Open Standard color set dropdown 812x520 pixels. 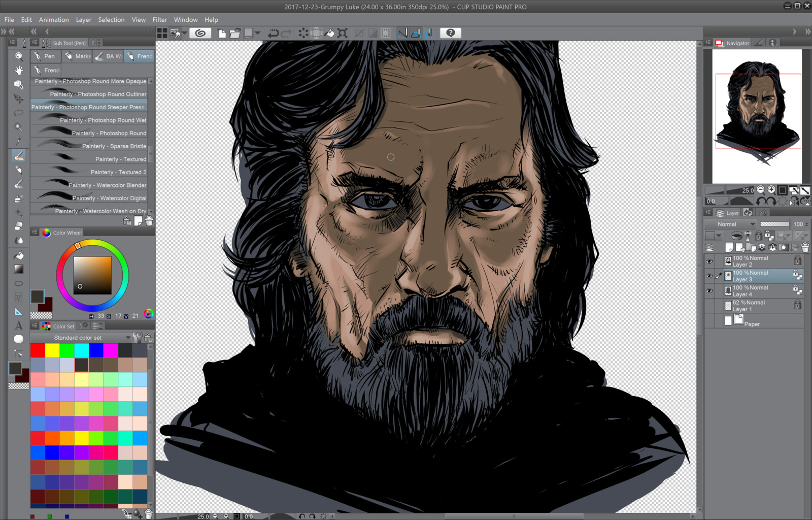[x=82, y=338]
